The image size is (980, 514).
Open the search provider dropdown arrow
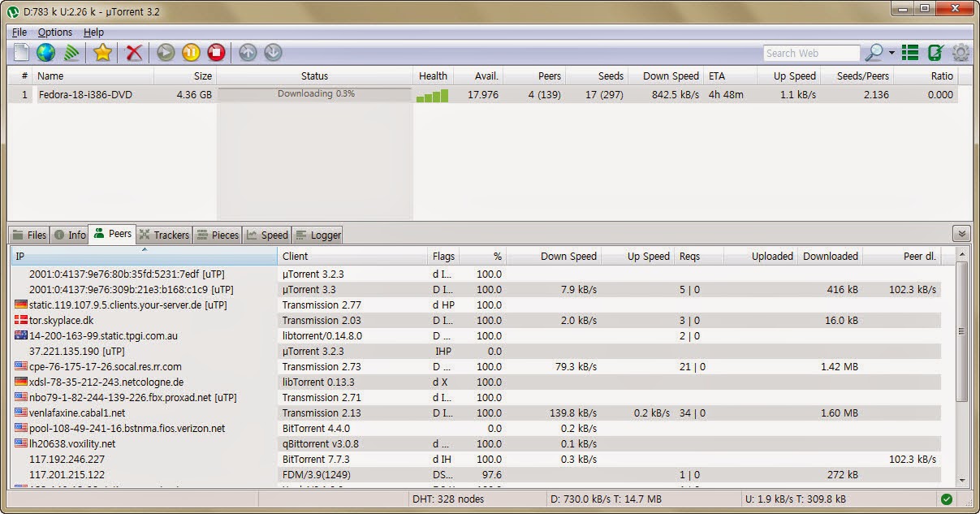click(891, 53)
